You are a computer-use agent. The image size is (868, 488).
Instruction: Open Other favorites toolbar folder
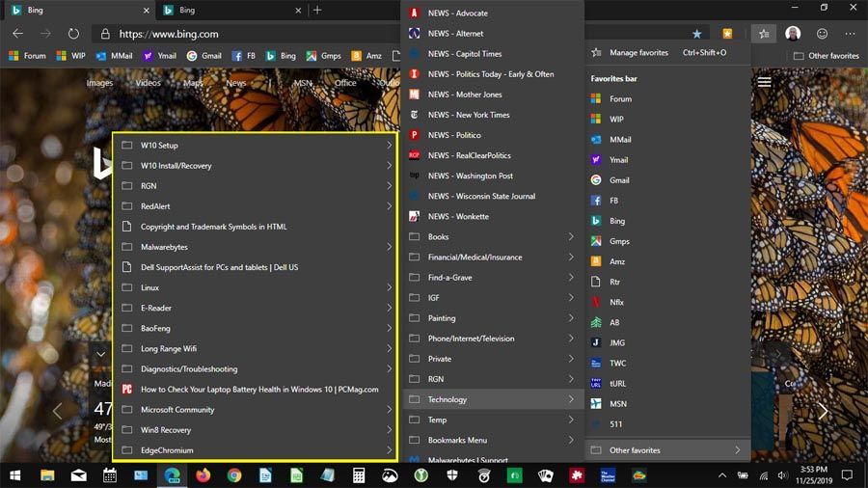826,56
